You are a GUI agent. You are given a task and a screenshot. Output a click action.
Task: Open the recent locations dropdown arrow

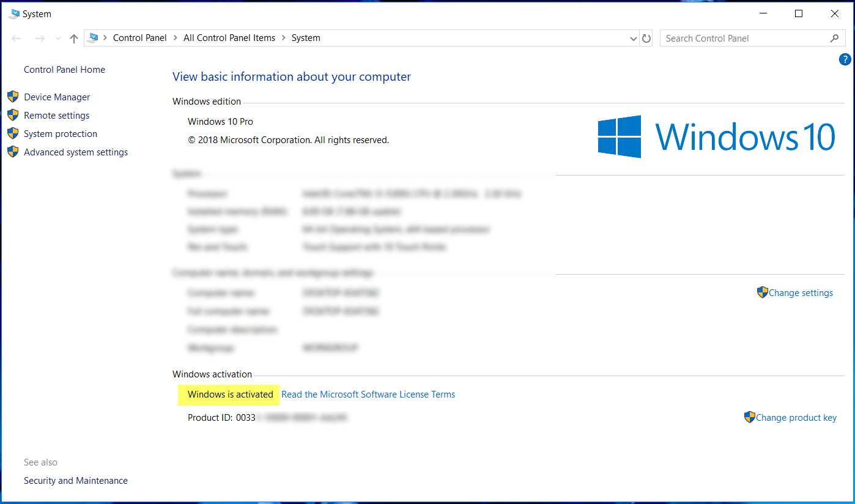(58, 39)
